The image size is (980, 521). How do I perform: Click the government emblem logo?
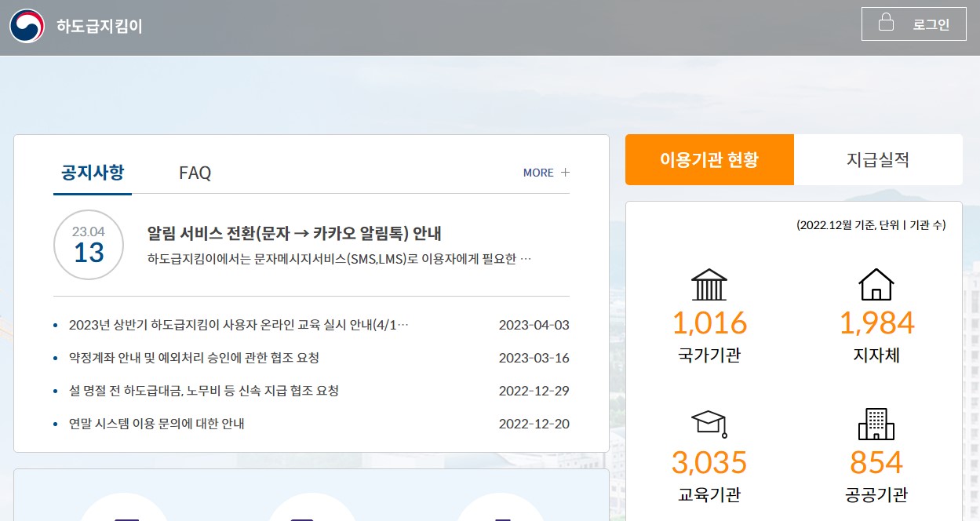pos(27,26)
